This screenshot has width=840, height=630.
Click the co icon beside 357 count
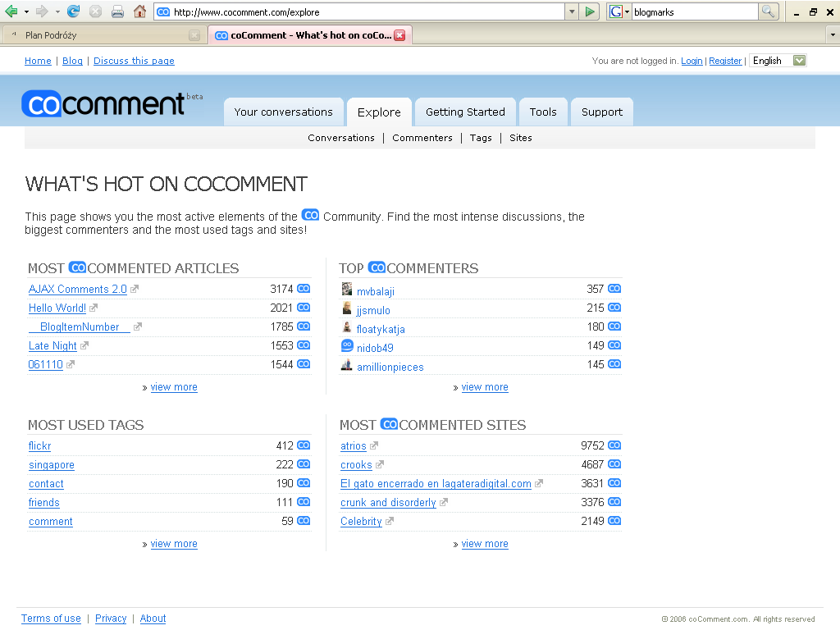(x=614, y=289)
